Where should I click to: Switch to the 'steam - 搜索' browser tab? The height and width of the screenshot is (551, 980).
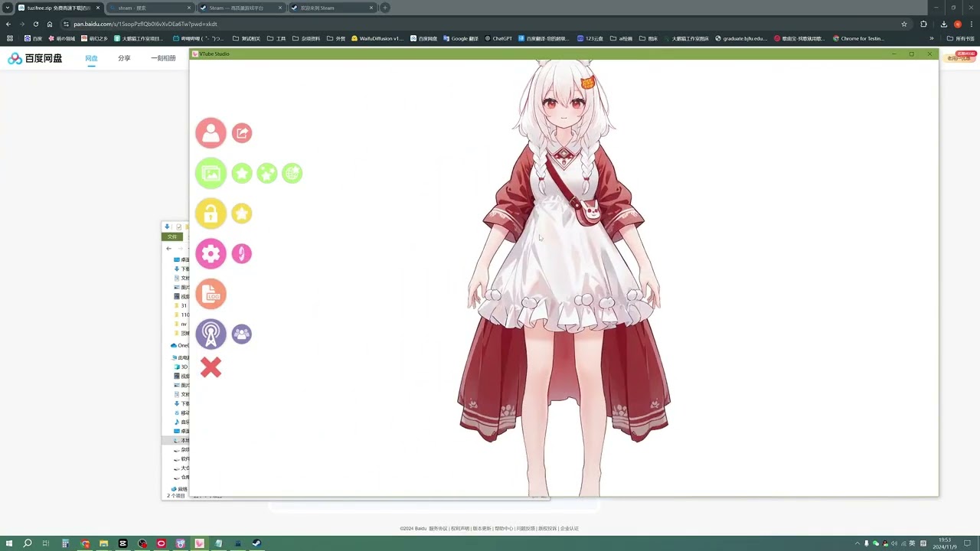pos(149,8)
